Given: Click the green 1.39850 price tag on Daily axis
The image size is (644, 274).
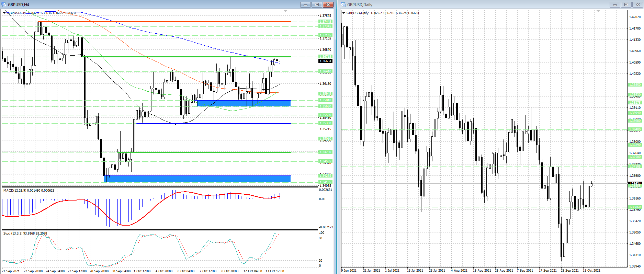Looking at the screenshot, I should [x=635, y=84].
